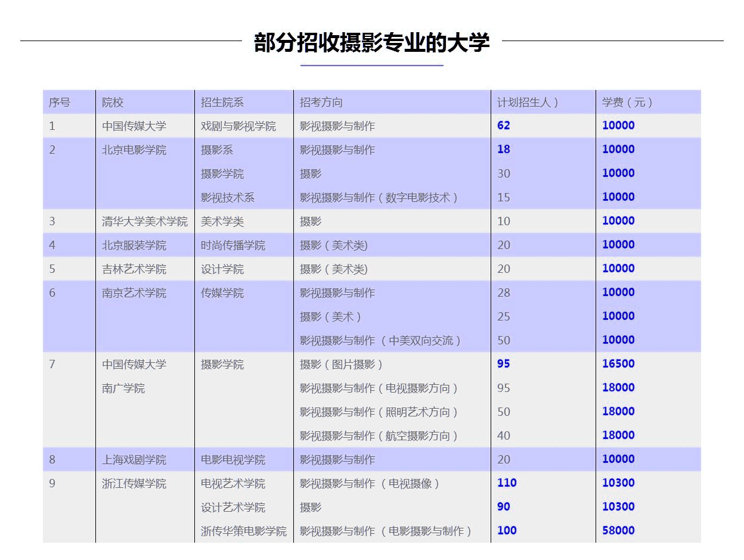Select the 计划招生人 column header
This screenshot has height=560, width=744.
tap(528, 102)
